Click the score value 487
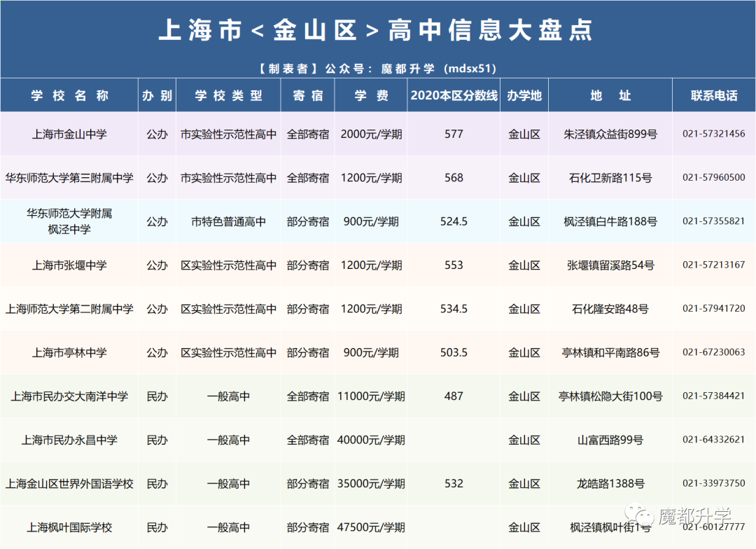The width and height of the screenshot is (756, 549). pyautogui.click(x=454, y=396)
